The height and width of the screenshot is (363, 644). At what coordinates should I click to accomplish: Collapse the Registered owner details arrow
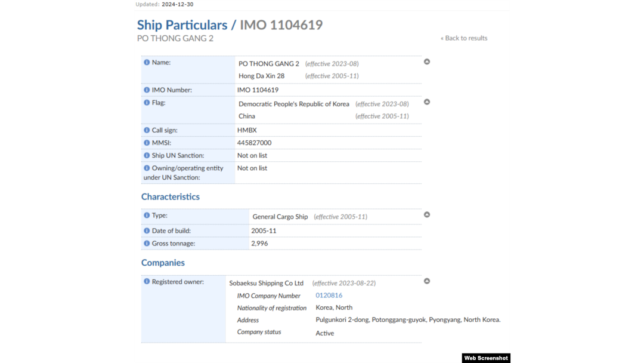(x=427, y=281)
